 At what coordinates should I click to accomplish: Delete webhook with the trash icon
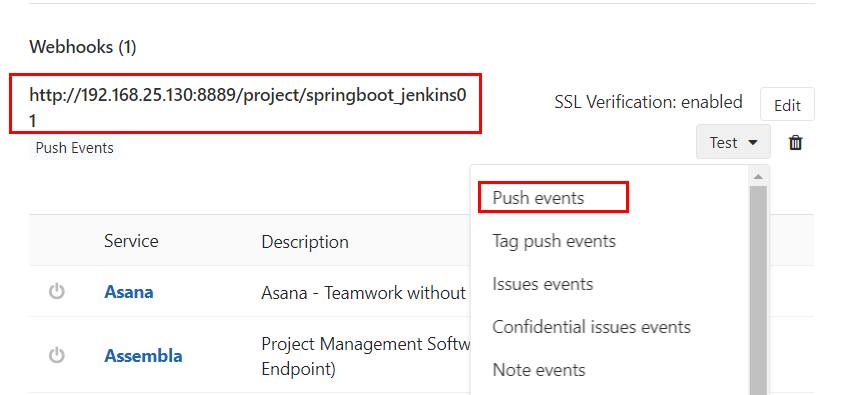(795, 143)
